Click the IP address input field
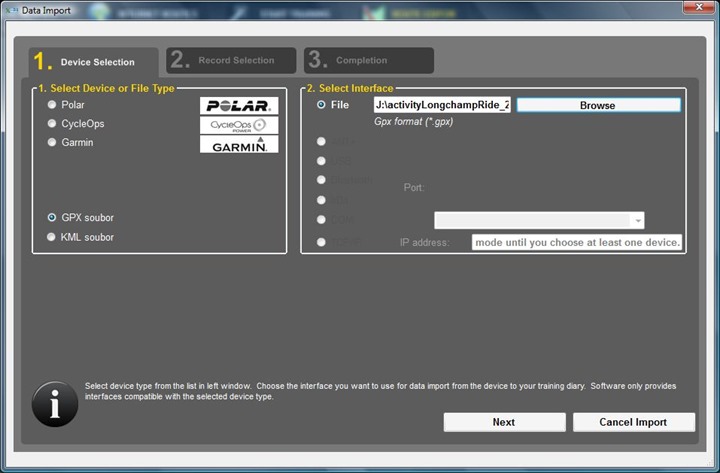This screenshot has width=720, height=473. [577, 242]
